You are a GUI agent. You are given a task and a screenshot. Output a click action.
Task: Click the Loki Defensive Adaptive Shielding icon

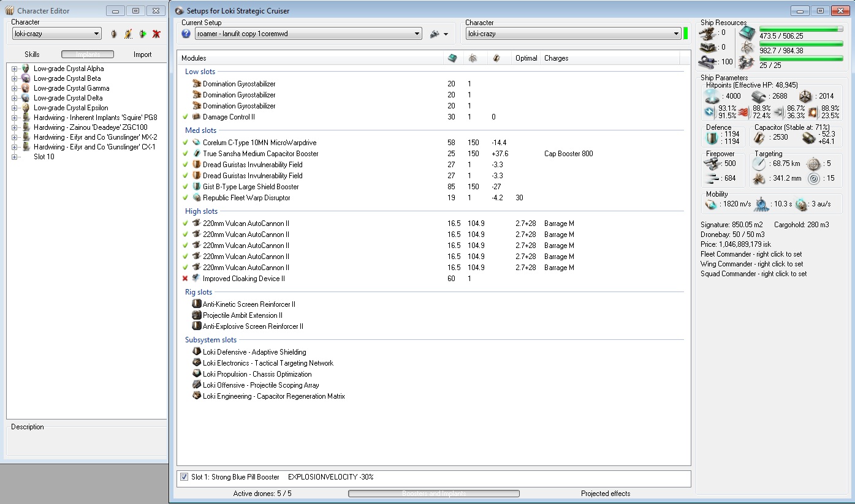(x=197, y=352)
